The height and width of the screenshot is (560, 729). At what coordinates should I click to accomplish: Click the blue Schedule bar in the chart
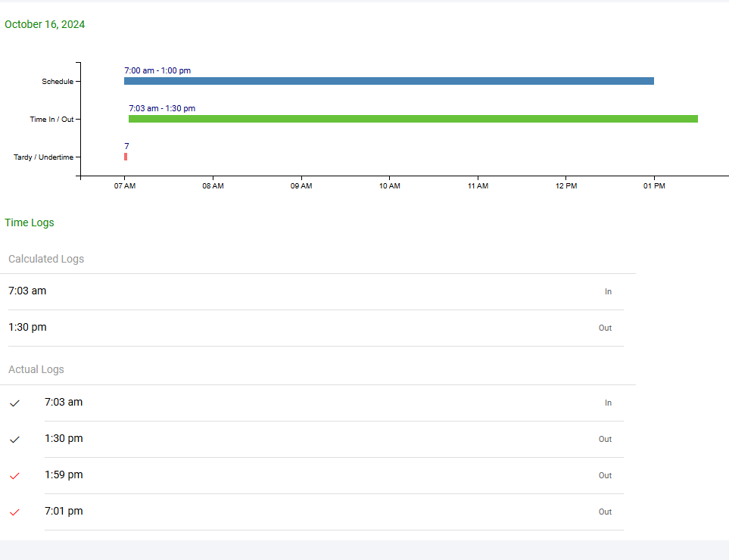pyautogui.click(x=388, y=81)
